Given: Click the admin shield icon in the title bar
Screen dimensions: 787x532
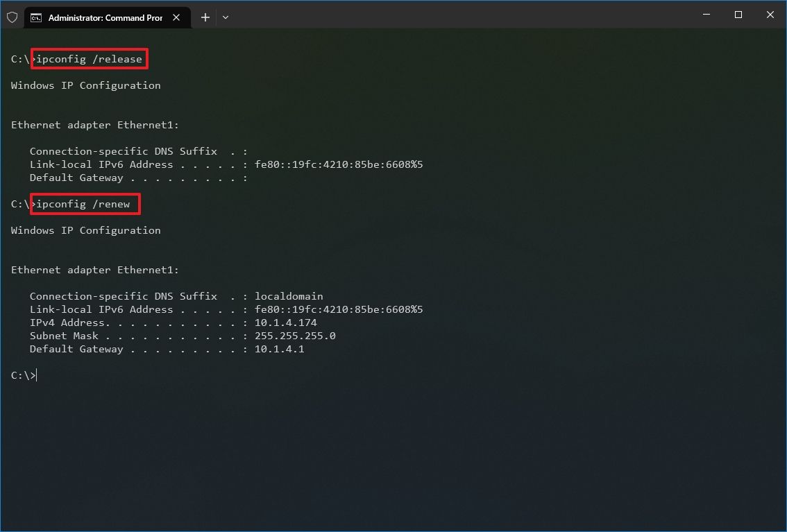Looking at the screenshot, I should click(12, 17).
